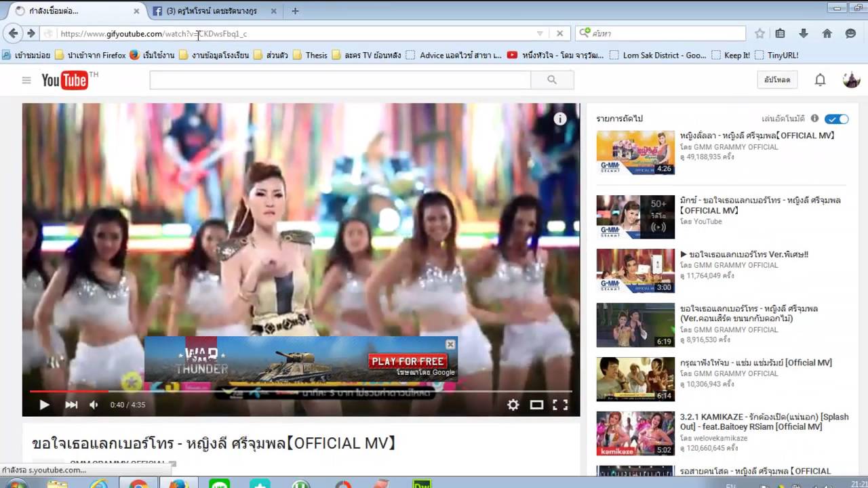
Task: Skip to the next video
Action: pyautogui.click(x=71, y=405)
